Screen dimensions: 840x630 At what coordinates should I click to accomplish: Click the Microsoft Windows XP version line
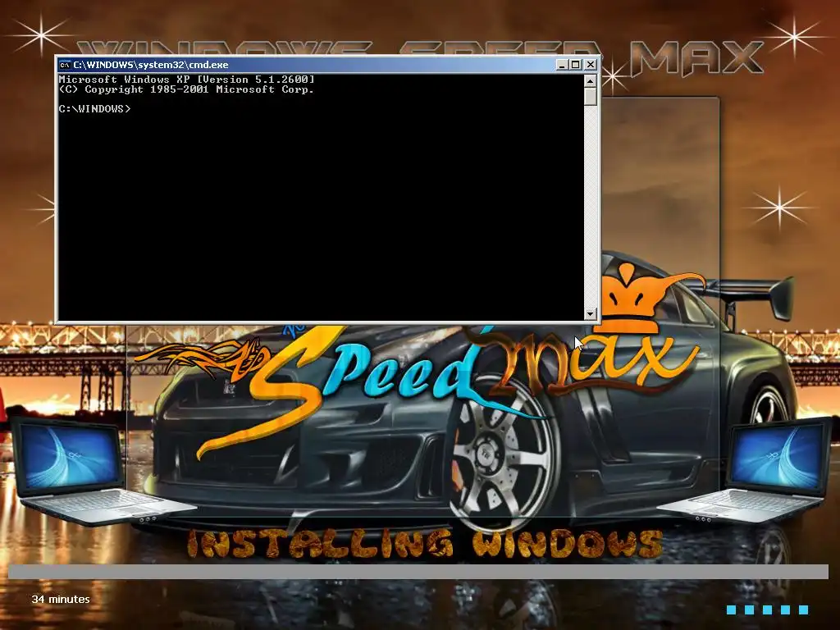pyautogui.click(x=186, y=80)
